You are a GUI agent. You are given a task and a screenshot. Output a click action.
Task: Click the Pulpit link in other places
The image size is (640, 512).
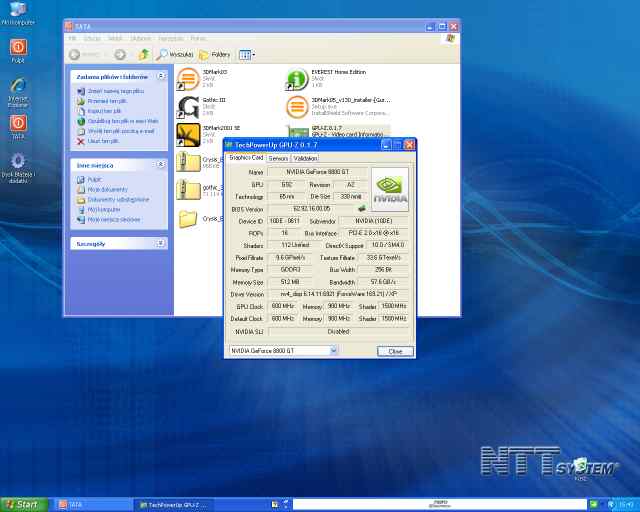[94, 180]
